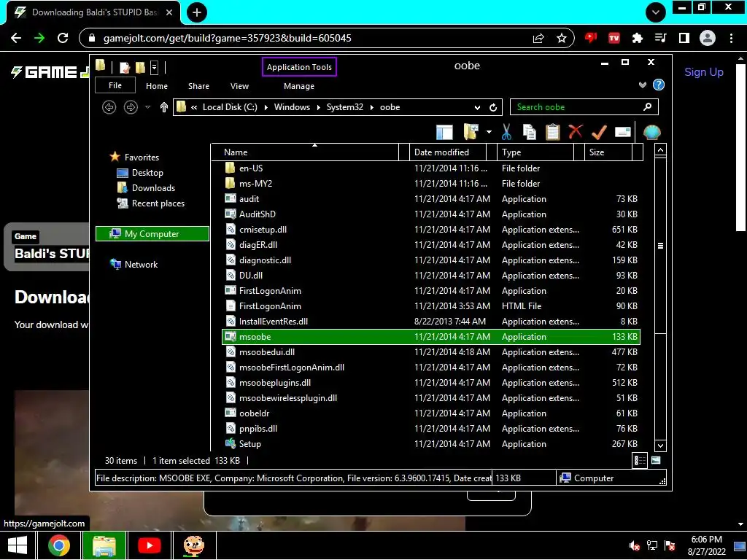Click the Folder Options toolbar icon
Viewport: 747px width, 560px height.
[471, 132]
